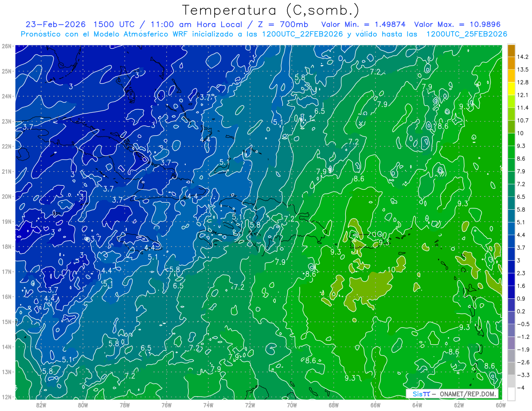Click the "11.4" color scale value
This screenshot has height=411, width=532.
click(x=523, y=108)
